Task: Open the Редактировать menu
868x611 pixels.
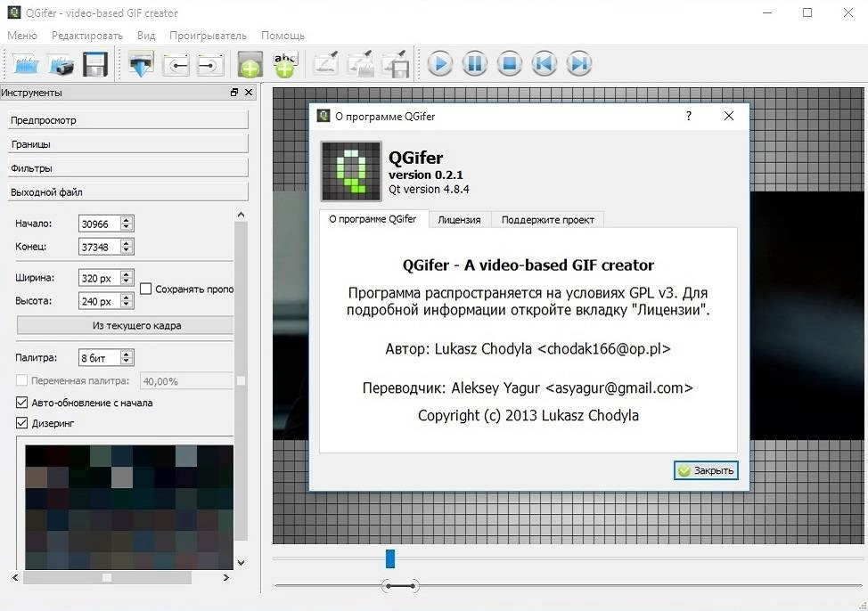Action: [87, 36]
